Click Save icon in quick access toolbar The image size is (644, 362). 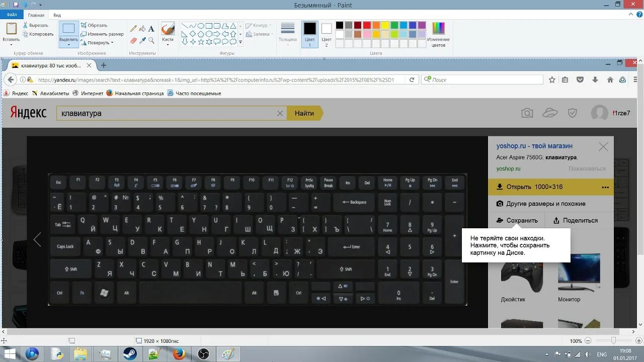pos(16,5)
